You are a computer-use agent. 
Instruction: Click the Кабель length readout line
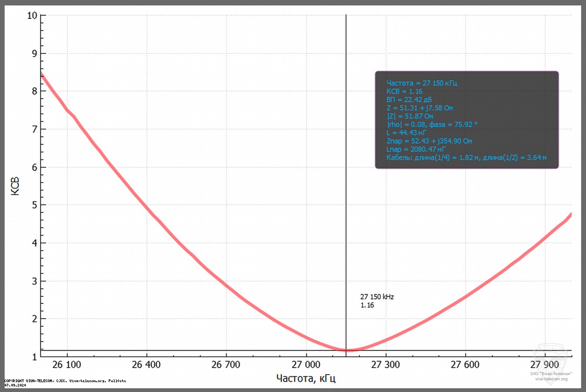pos(466,157)
